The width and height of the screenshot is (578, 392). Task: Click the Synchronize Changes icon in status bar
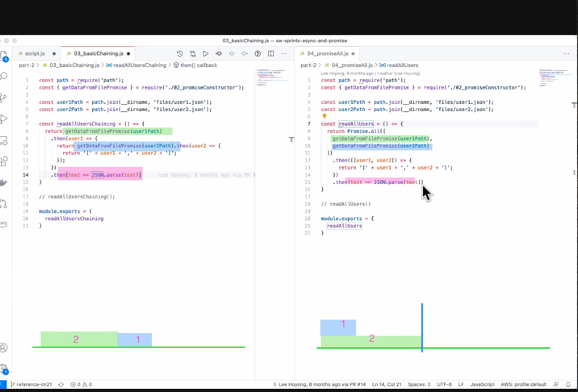[61, 384]
